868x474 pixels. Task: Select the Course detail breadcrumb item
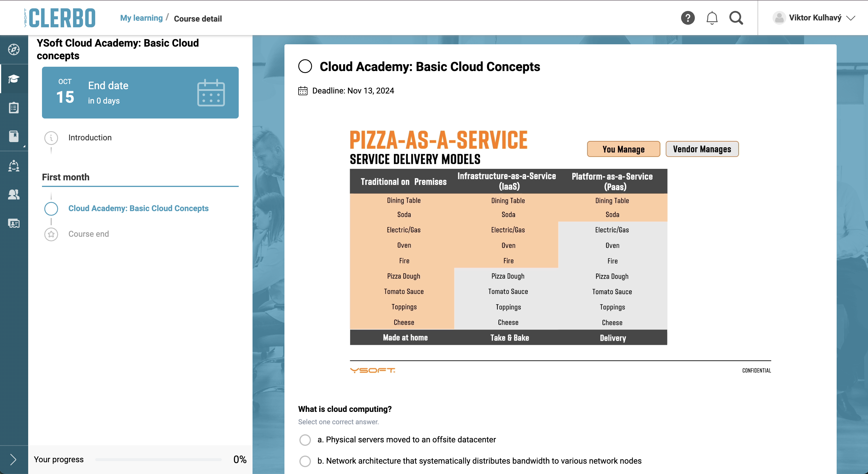(198, 19)
